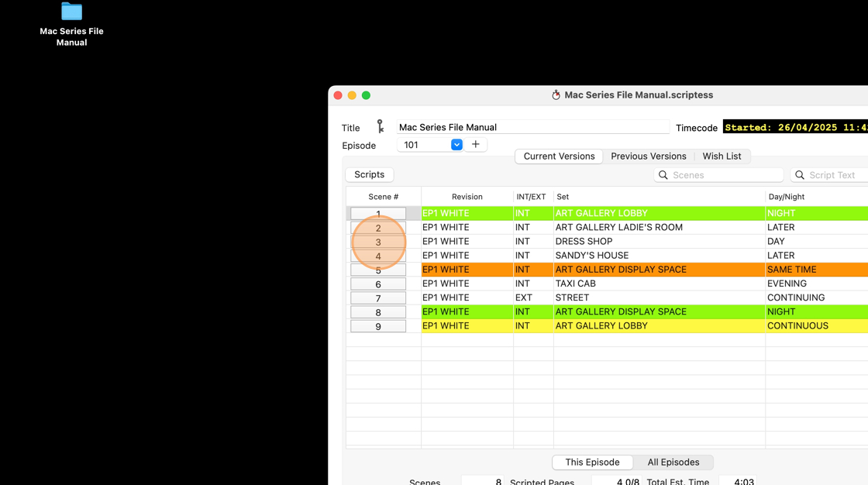Click the key icon beside the Title field
Viewport: 868px width, 485px height.
point(381,126)
